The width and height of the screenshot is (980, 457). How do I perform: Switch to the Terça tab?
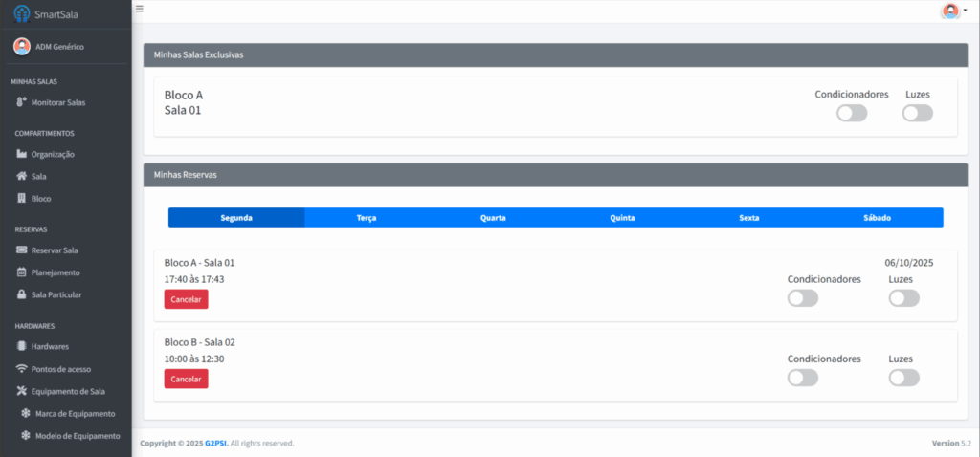click(x=367, y=218)
